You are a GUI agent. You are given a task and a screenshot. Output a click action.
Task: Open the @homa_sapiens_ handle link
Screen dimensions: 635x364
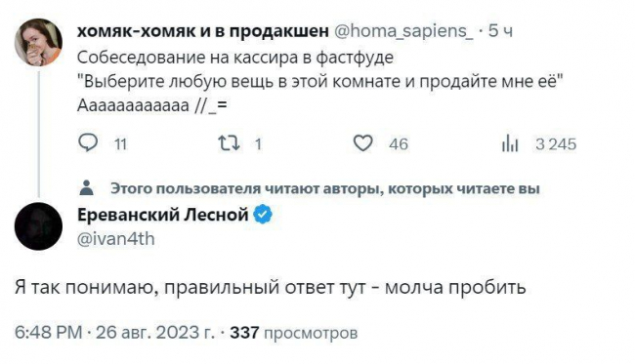pos(404,31)
